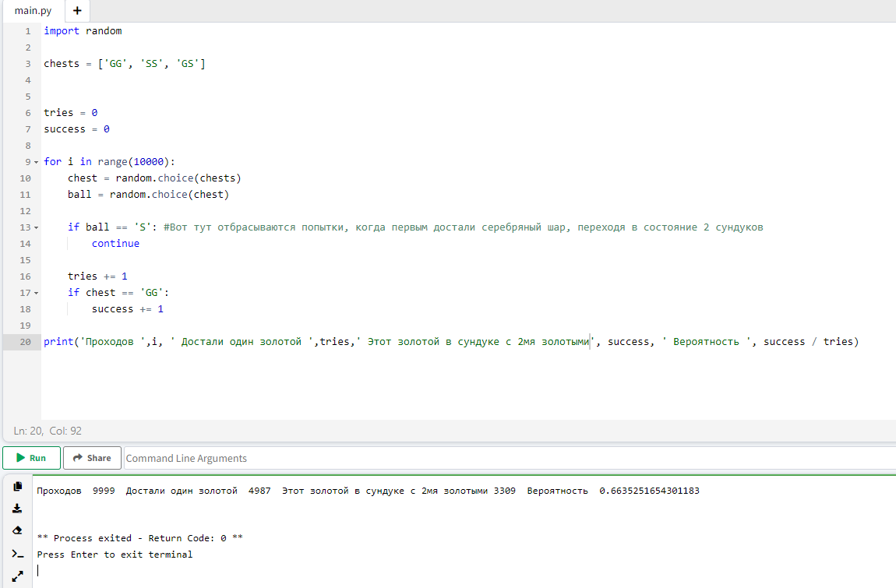Place cursor on the import random line

pyautogui.click(x=83, y=31)
